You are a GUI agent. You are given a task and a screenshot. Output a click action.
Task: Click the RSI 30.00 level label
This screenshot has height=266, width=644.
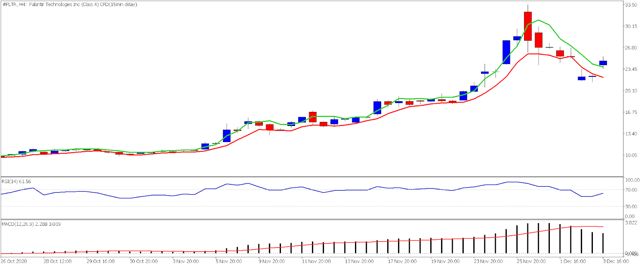tap(632, 206)
